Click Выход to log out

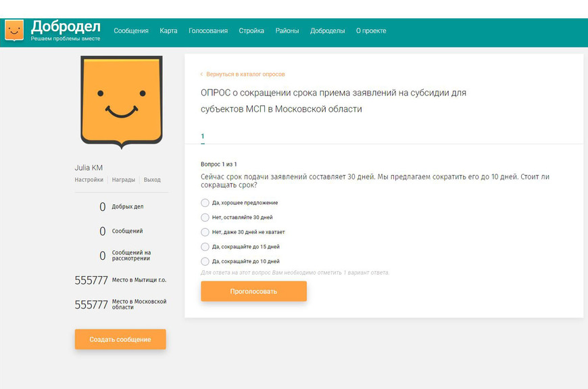pyautogui.click(x=152, y=180)
